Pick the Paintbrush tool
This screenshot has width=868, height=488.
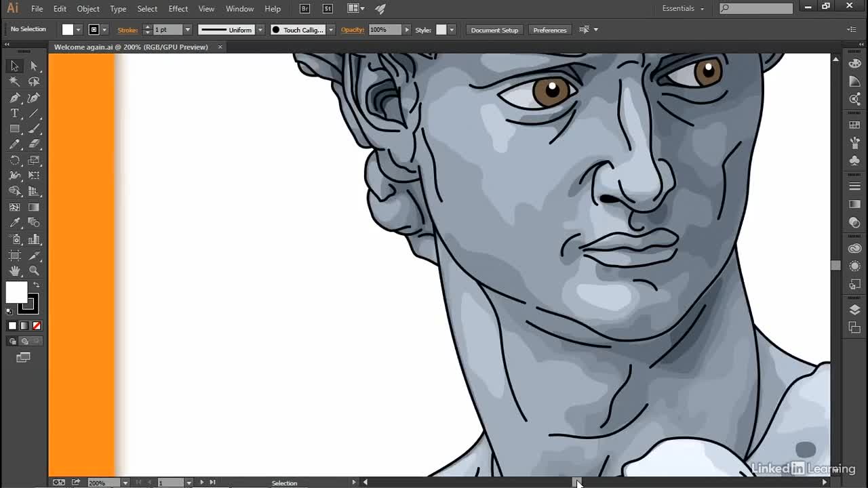point(34,129)
